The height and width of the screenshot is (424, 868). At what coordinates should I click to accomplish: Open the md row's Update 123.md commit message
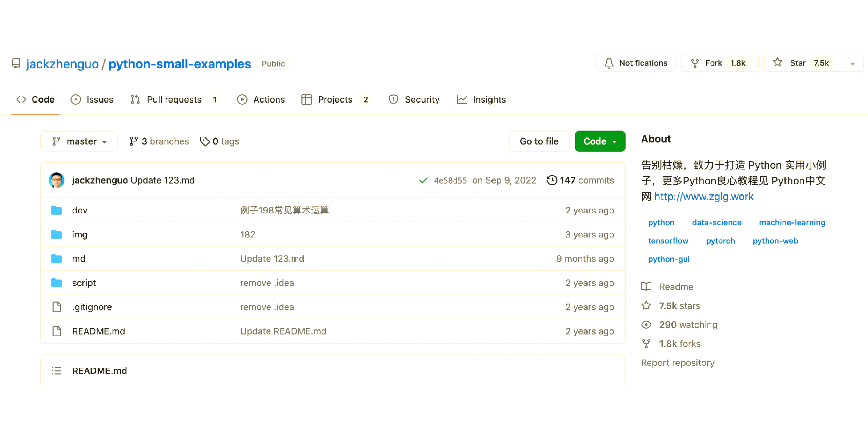(x=272, y=259)
